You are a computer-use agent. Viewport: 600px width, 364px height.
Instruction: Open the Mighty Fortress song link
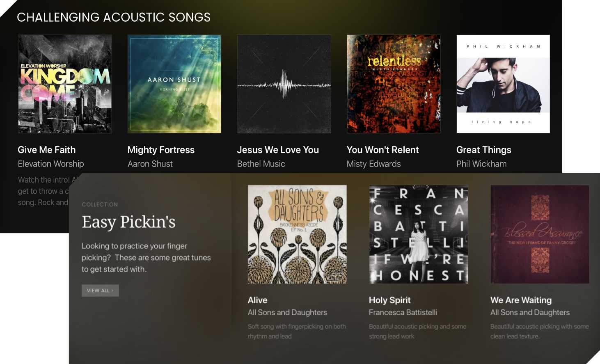(x=161, y=150)
